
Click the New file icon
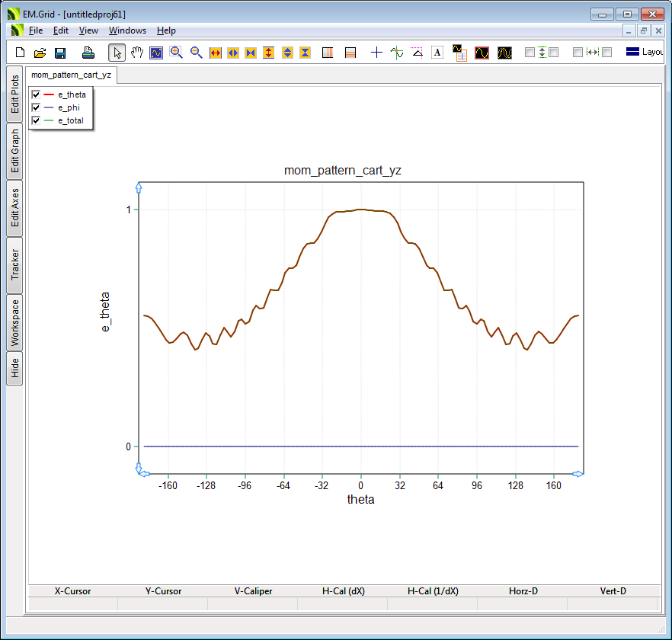[x=21, y=53]
